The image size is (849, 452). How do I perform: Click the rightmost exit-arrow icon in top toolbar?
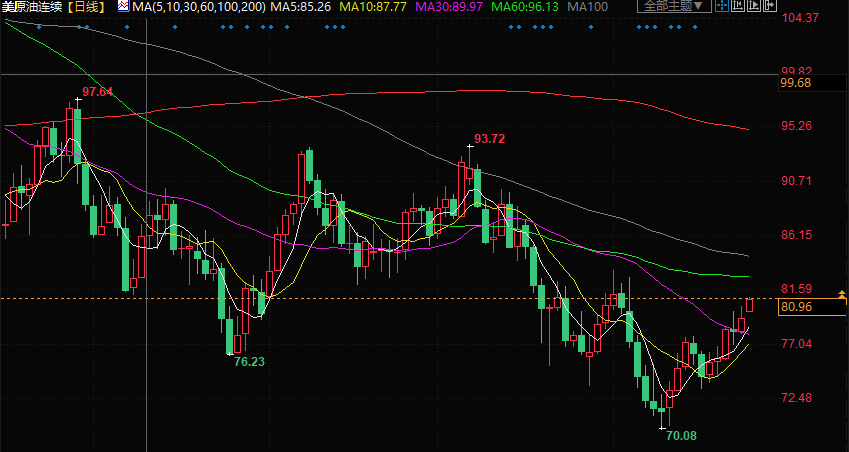pos(770,5)
